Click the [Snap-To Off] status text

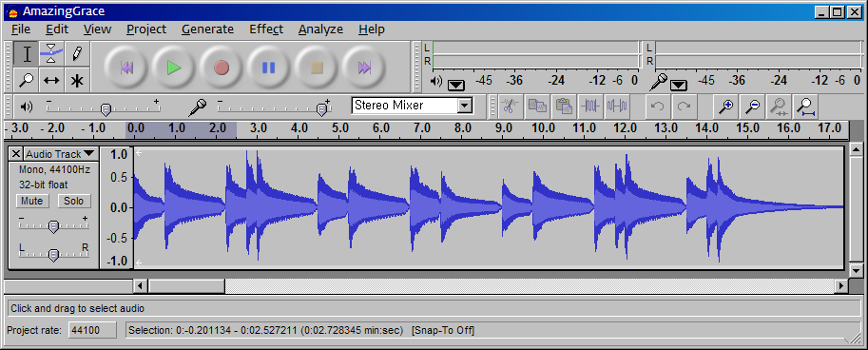pos(443,331)
